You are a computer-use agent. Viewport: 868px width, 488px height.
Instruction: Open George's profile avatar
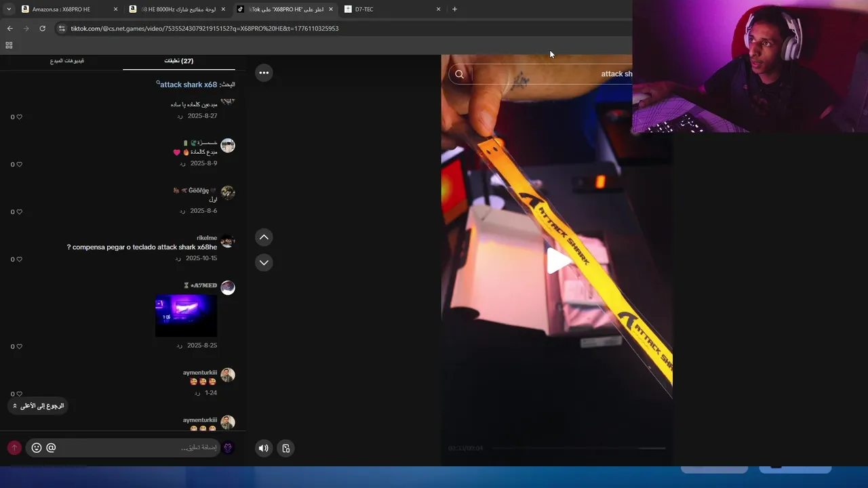228,193
